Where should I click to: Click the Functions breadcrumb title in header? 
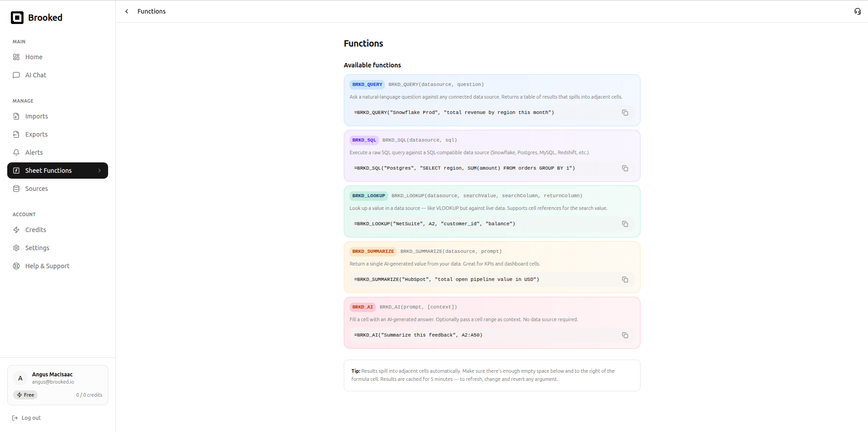(152, 11)
